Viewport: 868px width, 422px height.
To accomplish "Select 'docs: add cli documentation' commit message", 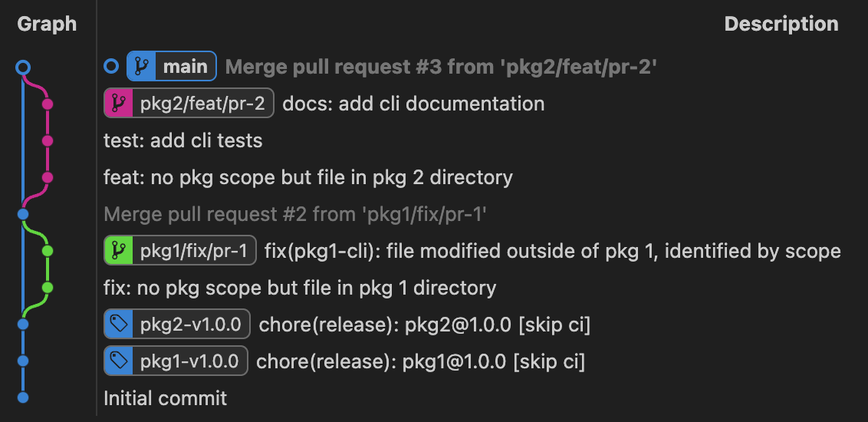I will (x=413, y=104).
